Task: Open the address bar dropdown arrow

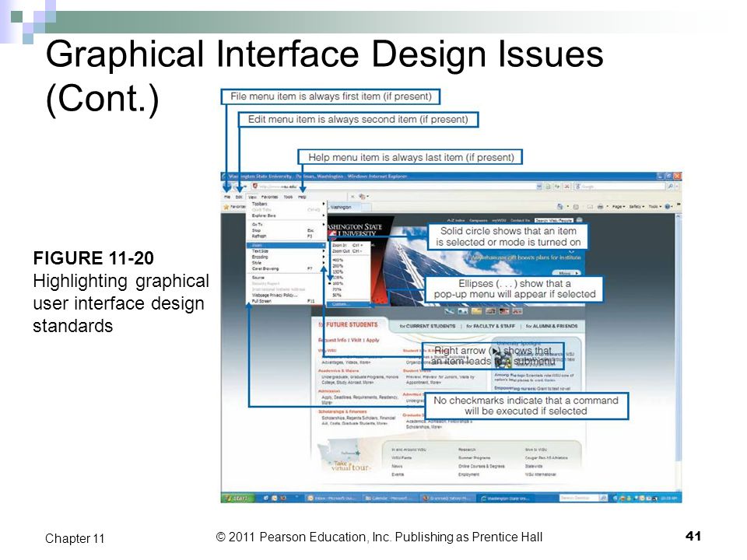Action: click(x=539, y=186)
